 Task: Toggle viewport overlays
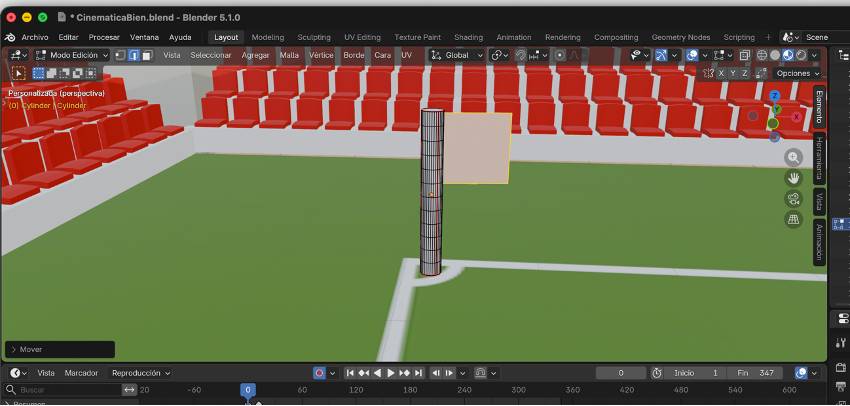tap(692, 55)
